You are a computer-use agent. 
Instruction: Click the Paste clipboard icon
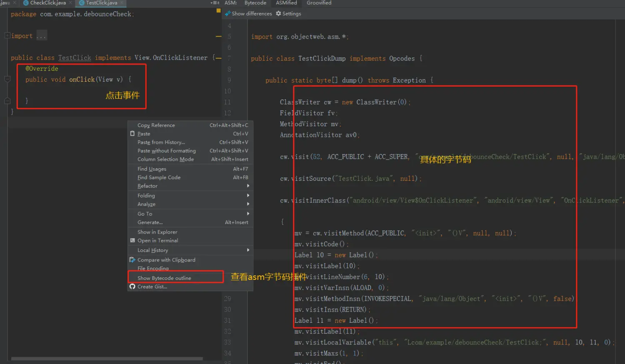132,134
